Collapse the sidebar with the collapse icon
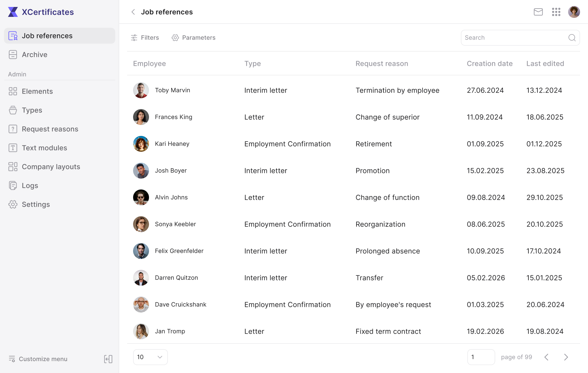This screenshot has height=373, width=588. pos(108,359)
